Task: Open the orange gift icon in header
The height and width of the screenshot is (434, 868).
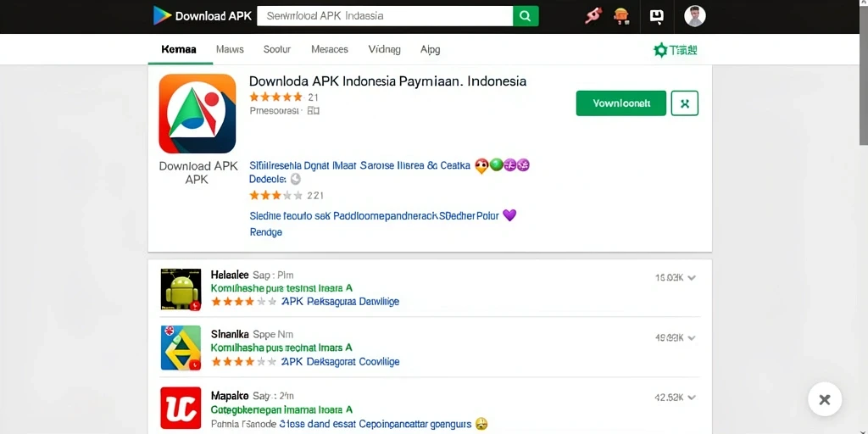Action: point(621,16)
